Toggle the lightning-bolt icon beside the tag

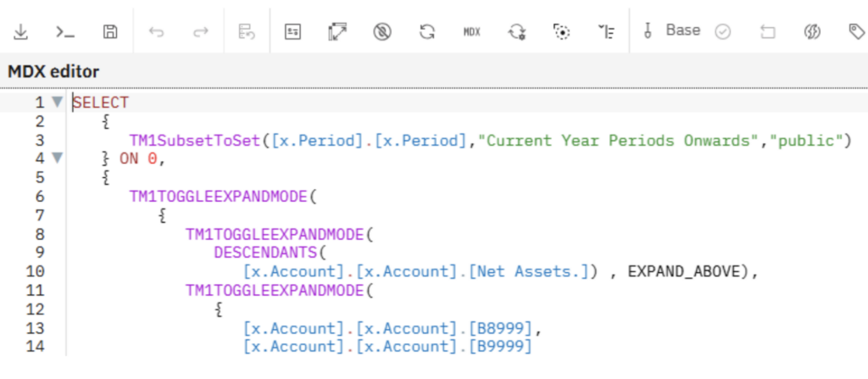(811, 31)
